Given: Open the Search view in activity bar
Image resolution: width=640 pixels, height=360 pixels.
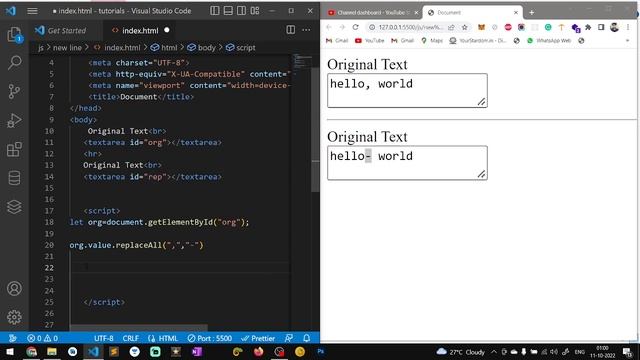Looking at the screenshot, I should coord(14,62).
